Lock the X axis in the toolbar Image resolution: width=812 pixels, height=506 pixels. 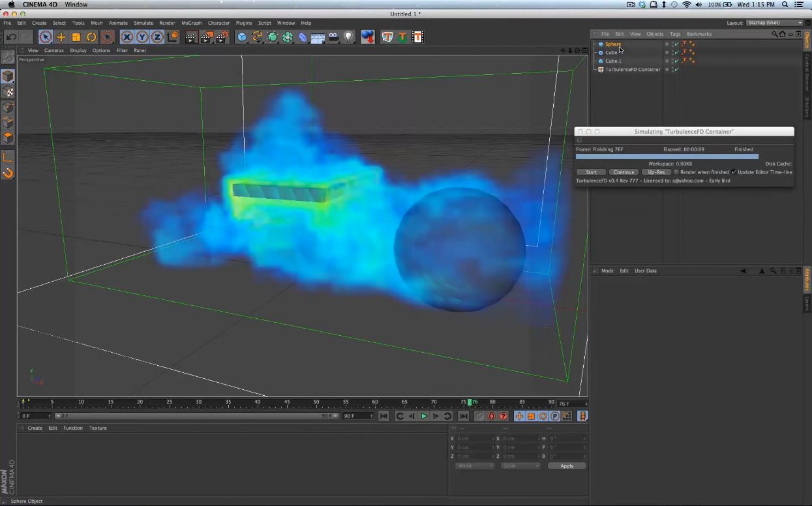pos(127,37)
